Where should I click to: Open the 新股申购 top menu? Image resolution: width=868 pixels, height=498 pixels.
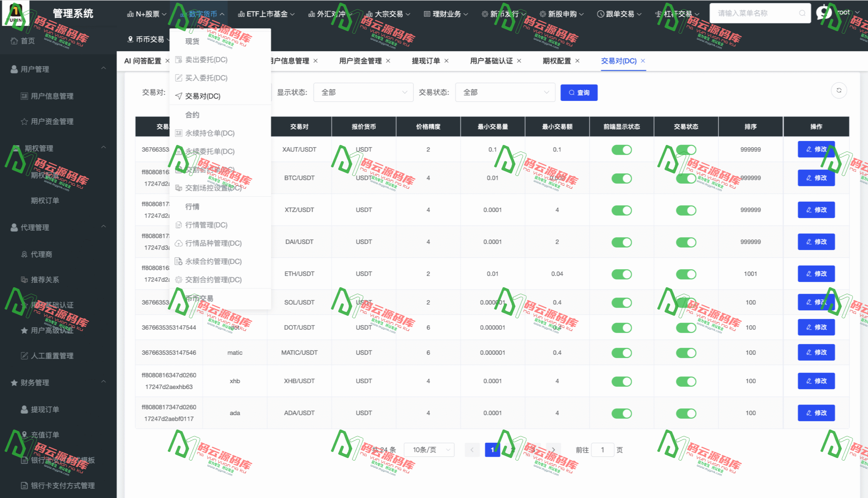click(562, 14)
